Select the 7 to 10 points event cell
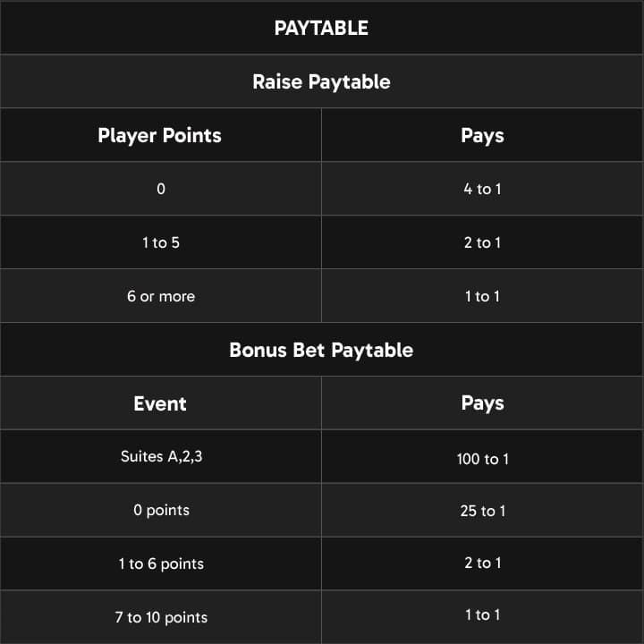 click(x=160, y=617)
